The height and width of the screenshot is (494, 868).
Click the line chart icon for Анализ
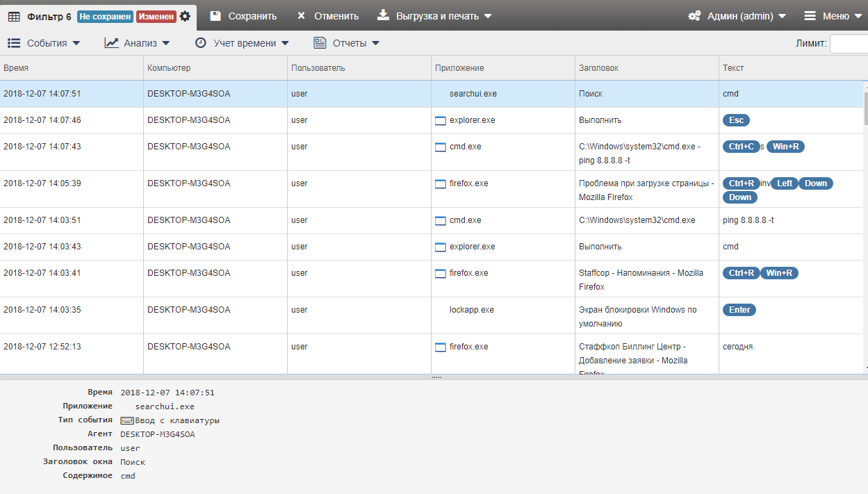point(111,43)
